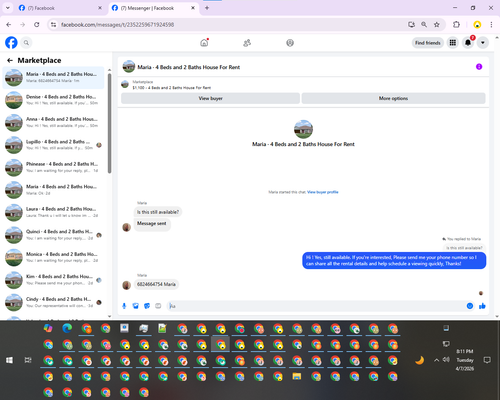Go back from Marketplace with the arrow

coord(10,60)
